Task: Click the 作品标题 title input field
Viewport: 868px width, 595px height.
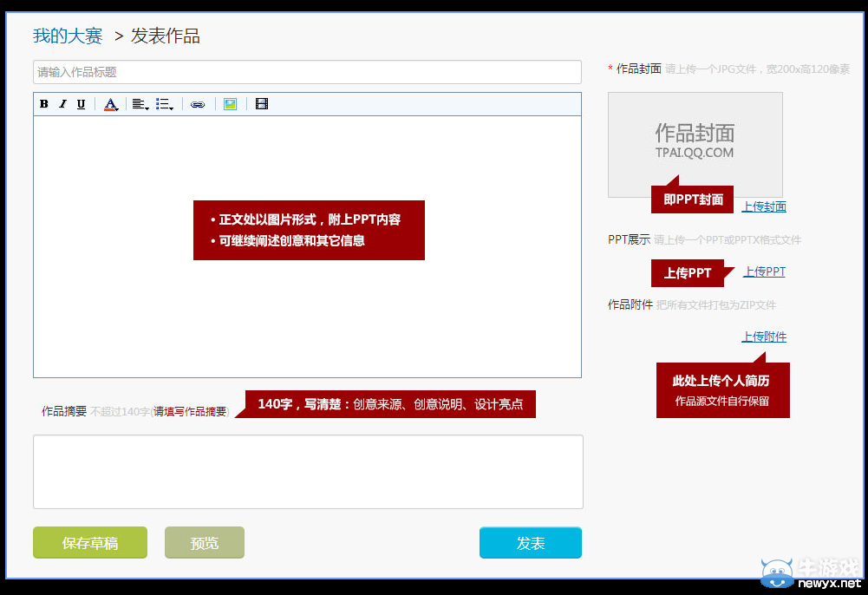Action: 307,72
